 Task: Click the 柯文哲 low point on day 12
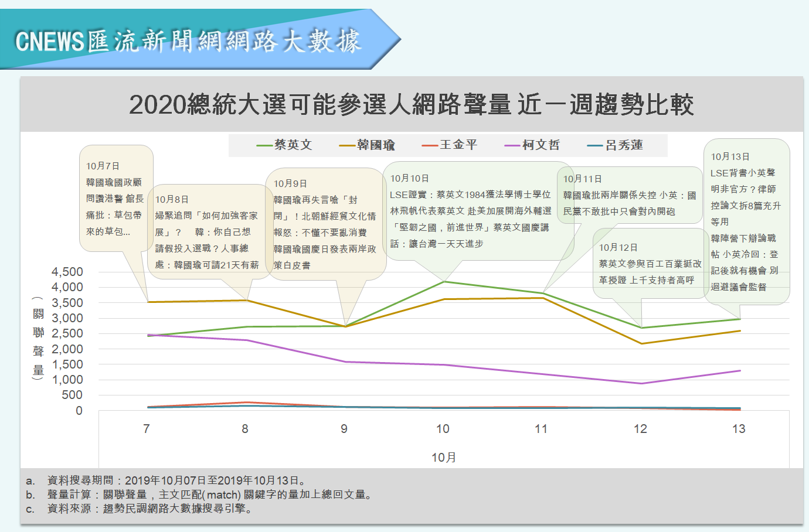click(642, 384)
